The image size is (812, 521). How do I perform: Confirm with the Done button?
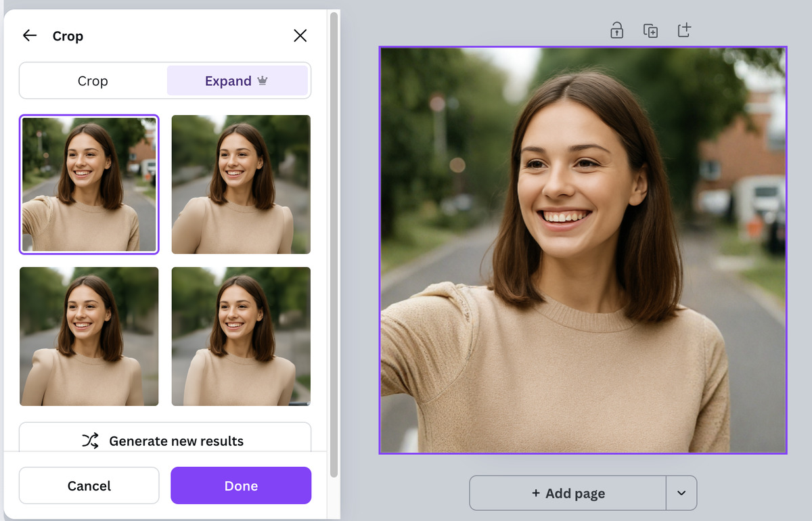coord(241,486)
